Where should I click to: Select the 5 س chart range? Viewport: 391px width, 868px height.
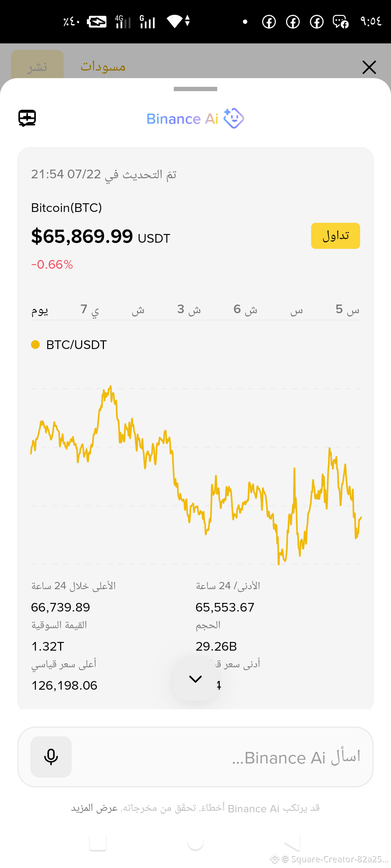tap(348, 310)
